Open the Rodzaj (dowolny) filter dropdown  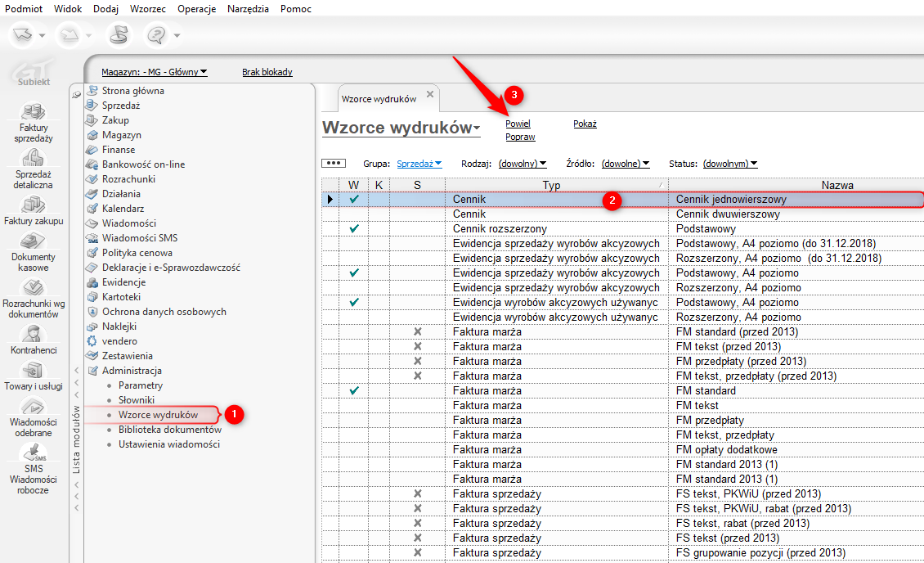[523, 164]
